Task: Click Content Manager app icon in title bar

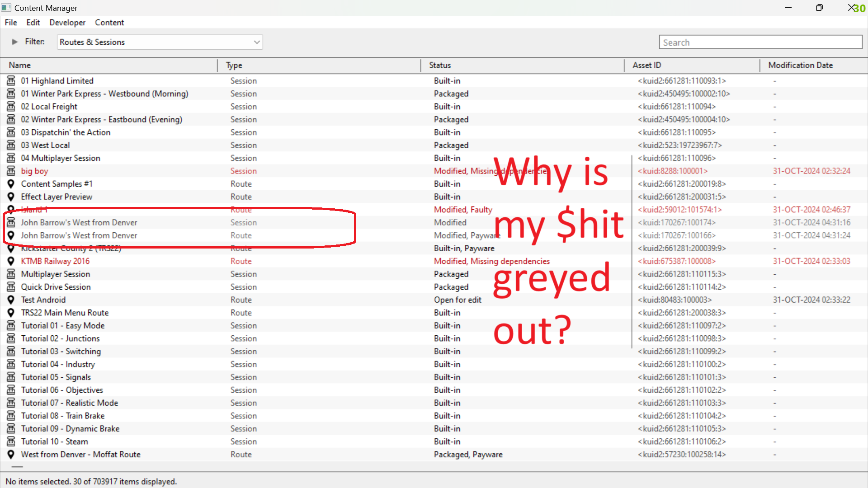Action: 6,8
